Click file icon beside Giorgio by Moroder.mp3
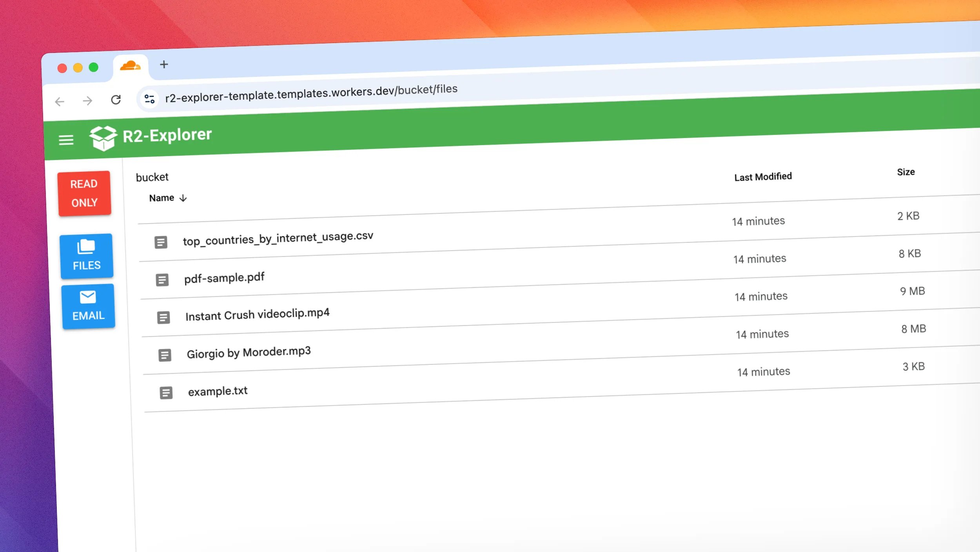The image size is (980, 552). [x=165, y=355]
